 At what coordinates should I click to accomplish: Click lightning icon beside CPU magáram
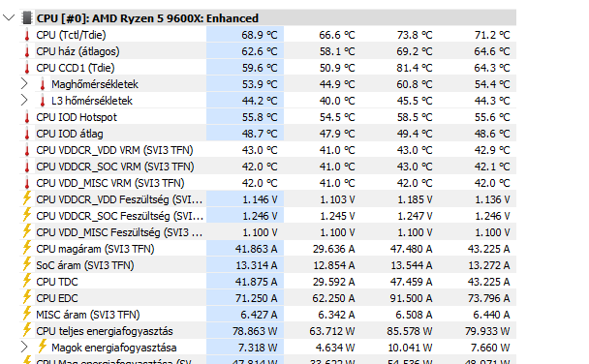[27, 248]
